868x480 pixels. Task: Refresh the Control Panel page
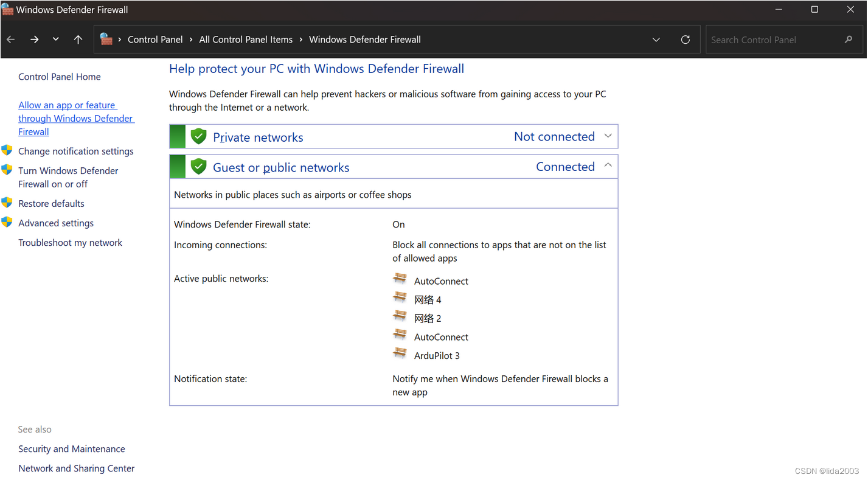tap(686, 40)
